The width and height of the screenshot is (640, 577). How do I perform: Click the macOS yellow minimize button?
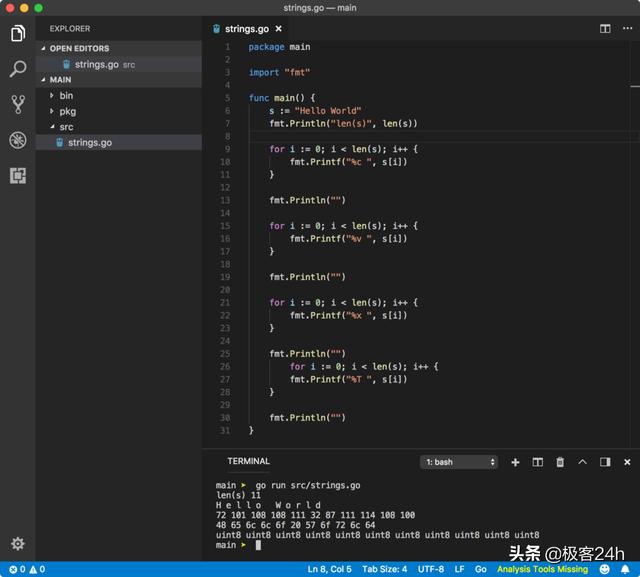pos(24,8)
